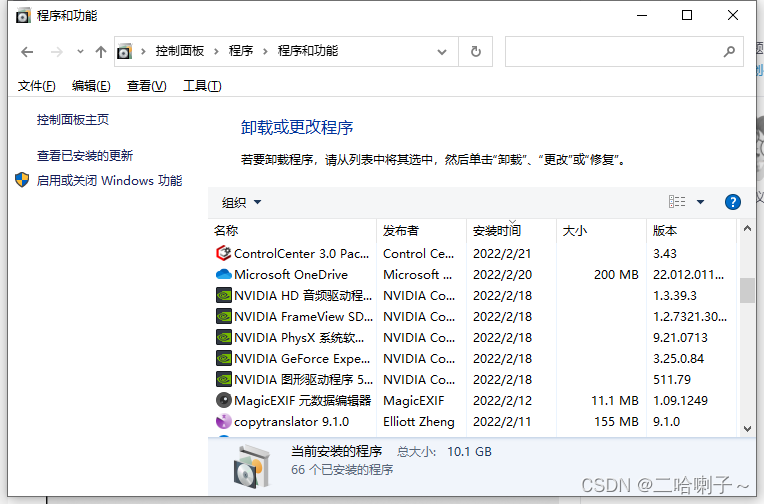
Task: Go up one folder level
Action: coord(101,52)
